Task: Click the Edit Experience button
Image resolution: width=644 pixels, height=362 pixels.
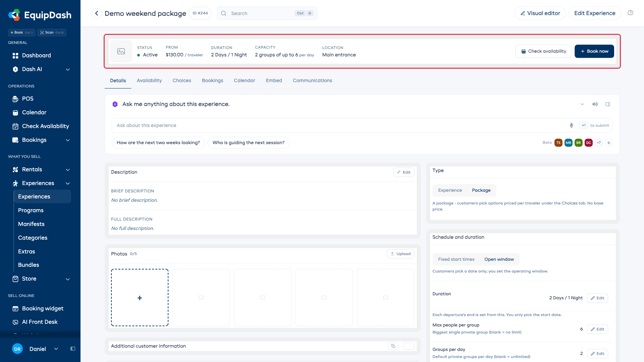Action: pos(595,13)
